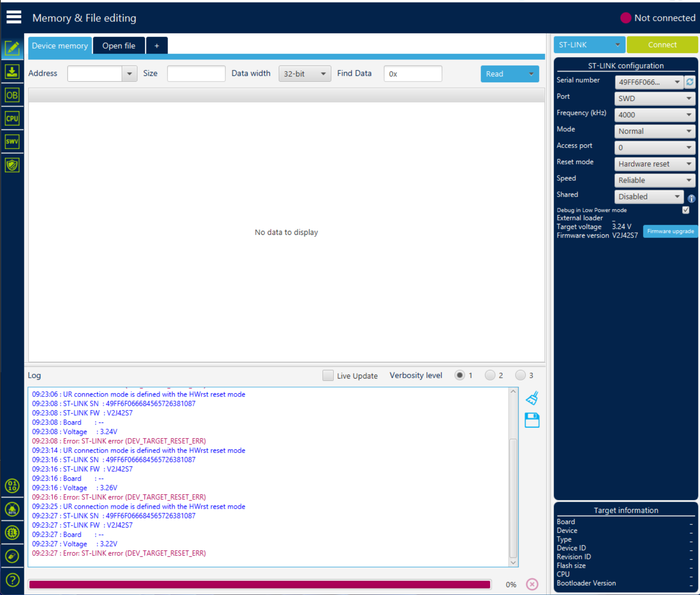Open the Data width 32-bit dropdown
The image size is (700, 595).
[305, 74]
